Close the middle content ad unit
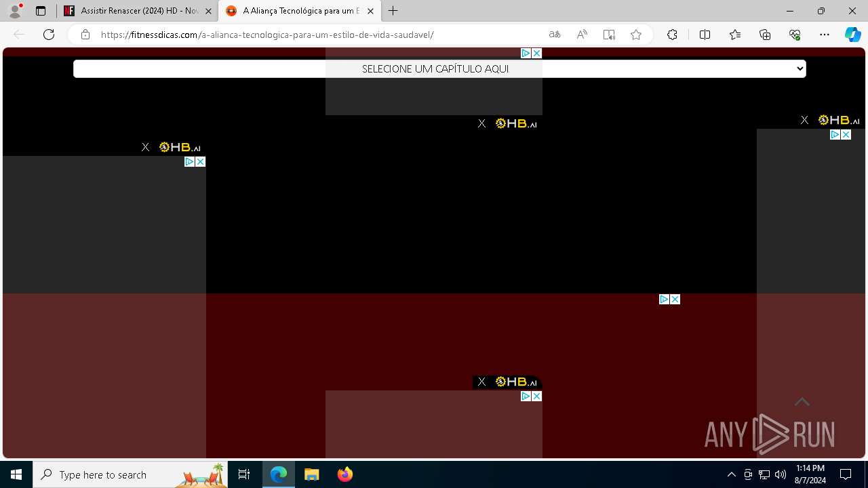The image size is (868, 488). click(x=675, y=299)
